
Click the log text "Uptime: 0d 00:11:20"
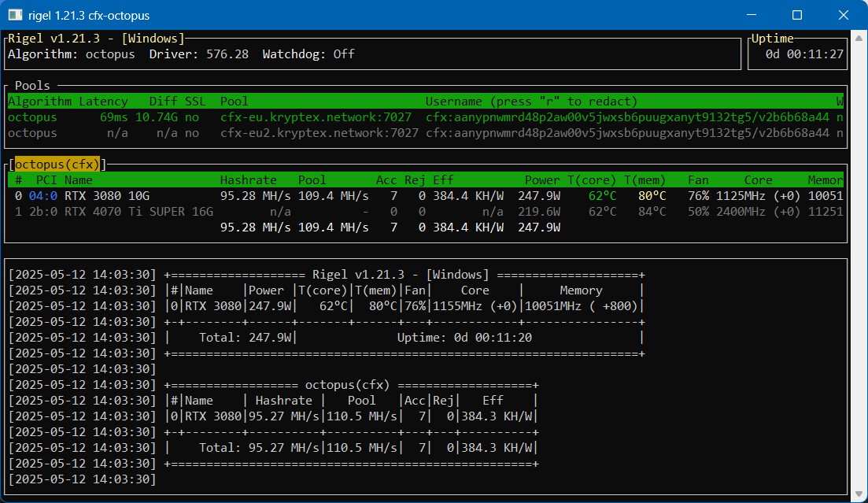tap(464, 338)
